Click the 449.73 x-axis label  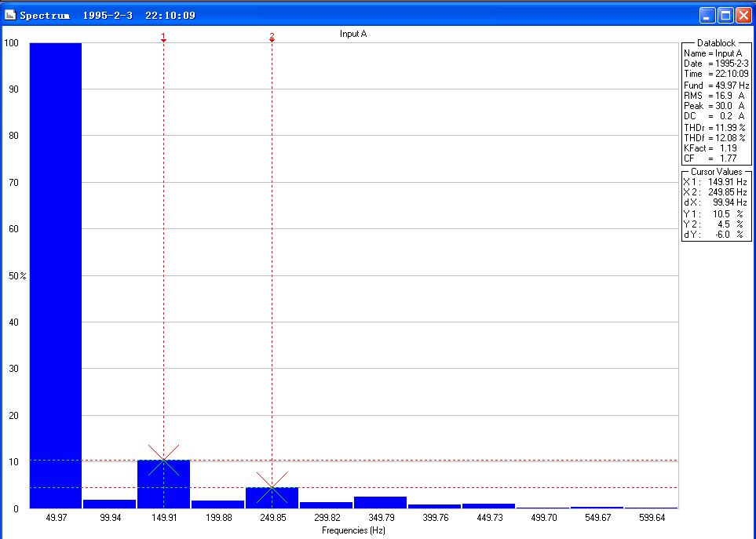(489, 518)
